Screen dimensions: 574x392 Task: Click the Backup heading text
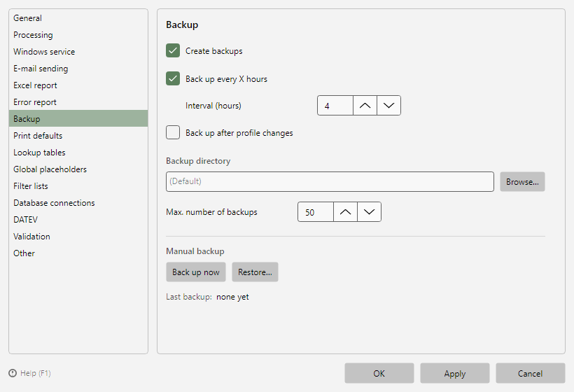(182, 24)
